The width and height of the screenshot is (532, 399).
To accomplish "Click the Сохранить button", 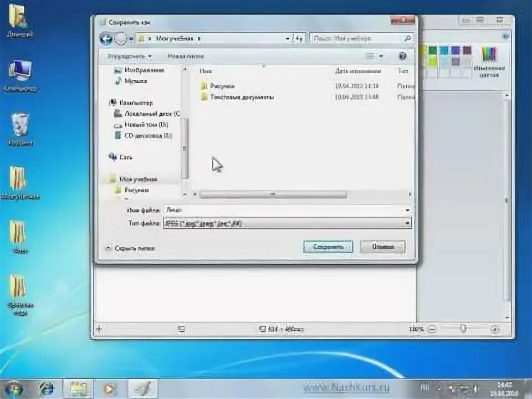I will pyautogui.click(x=328, y=247).
